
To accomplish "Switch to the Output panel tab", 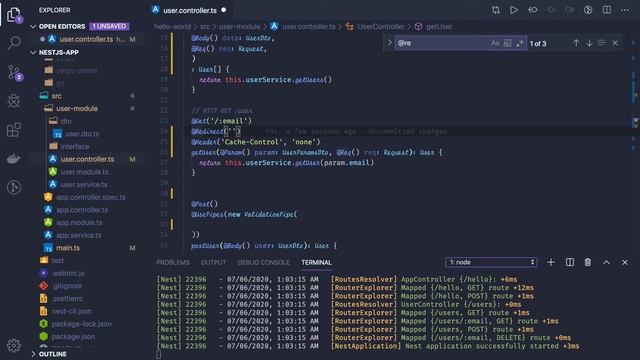I will 213,262.
